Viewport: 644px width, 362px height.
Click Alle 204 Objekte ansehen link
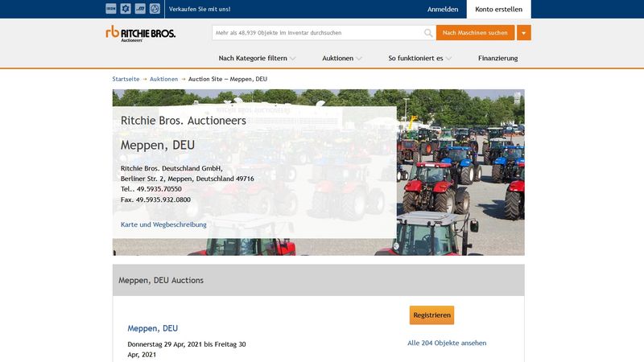[x=447, y=343]
